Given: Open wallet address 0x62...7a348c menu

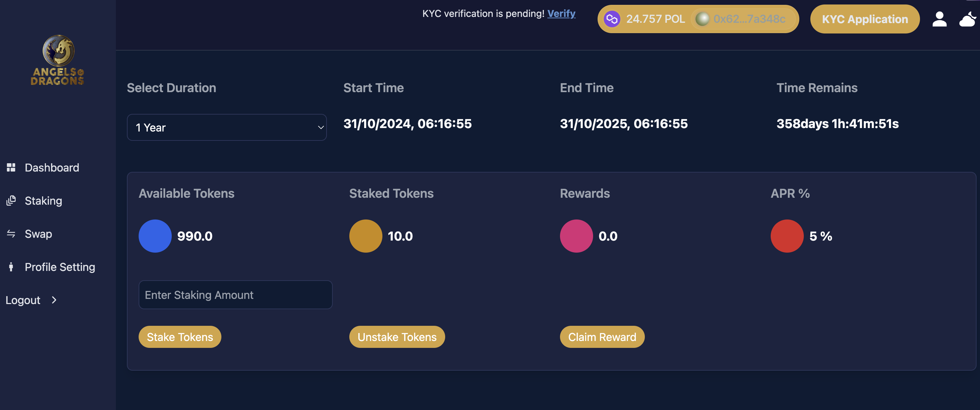Looking at the screenshot, I should click(743, 19).
